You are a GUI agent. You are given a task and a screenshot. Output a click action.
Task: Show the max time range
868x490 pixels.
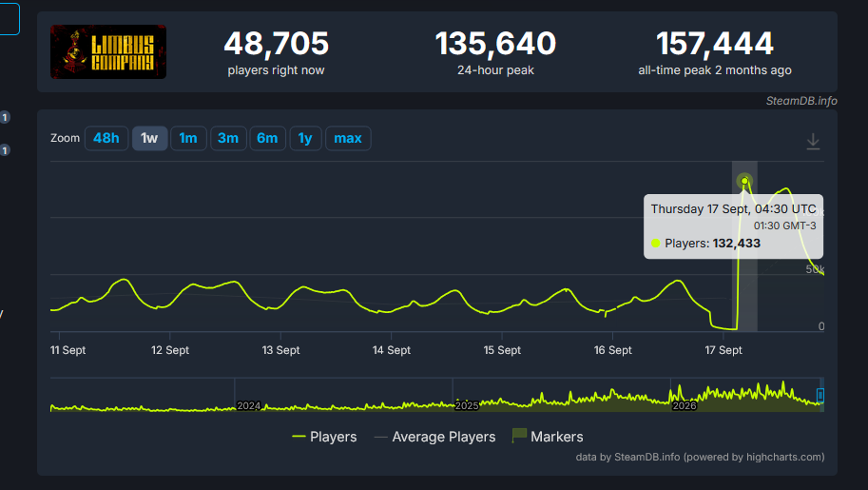point(348,138)
